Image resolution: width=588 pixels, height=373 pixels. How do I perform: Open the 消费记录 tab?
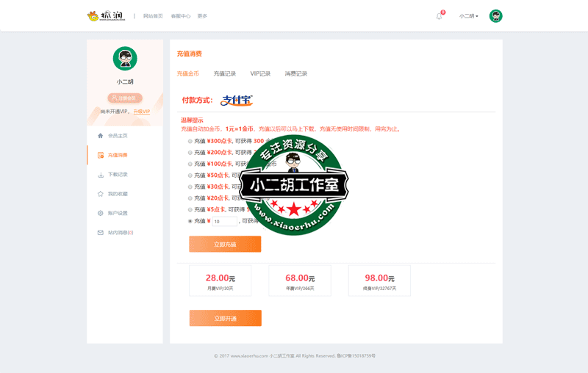click(296, 73)
